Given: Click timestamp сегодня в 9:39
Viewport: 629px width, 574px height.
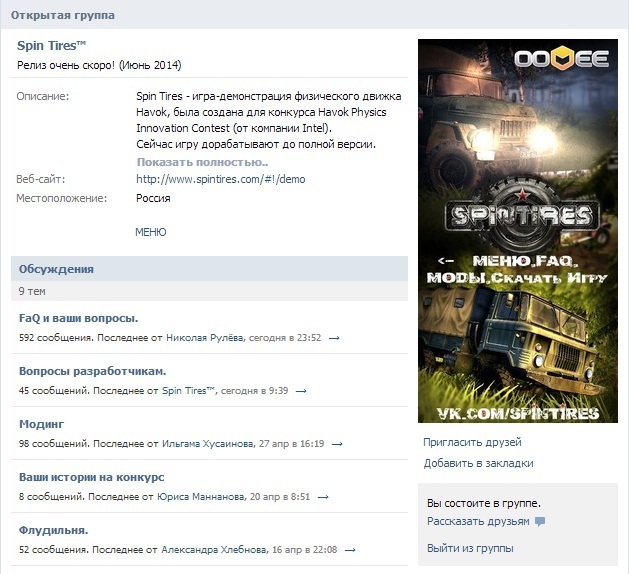Looking at the screenshot, I should tap(254, 391).
